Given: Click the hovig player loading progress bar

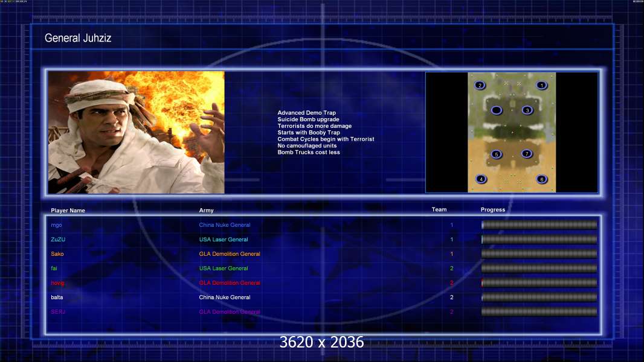Looking at the screenshot, I should point(539,283).
